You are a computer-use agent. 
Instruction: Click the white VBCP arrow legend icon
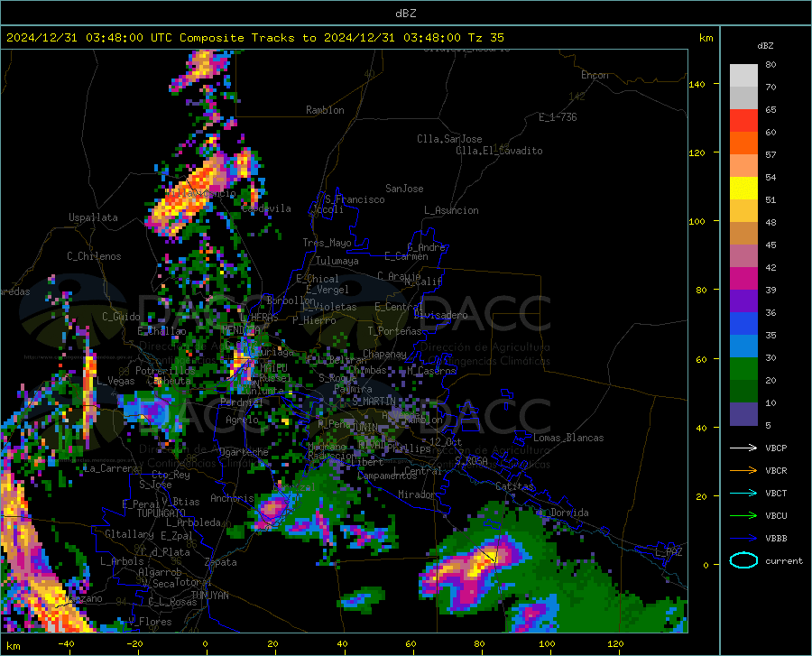[x=743, y=448]
